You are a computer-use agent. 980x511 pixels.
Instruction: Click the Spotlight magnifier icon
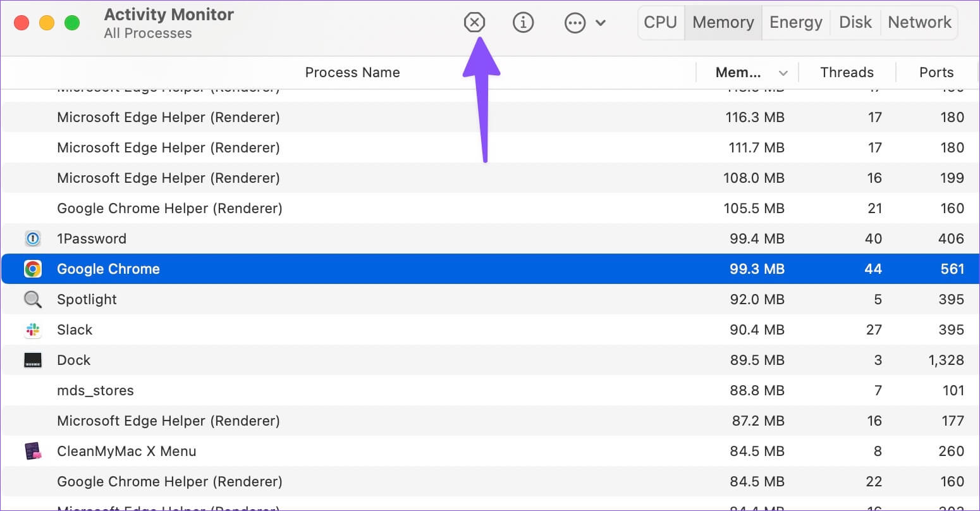33,299
